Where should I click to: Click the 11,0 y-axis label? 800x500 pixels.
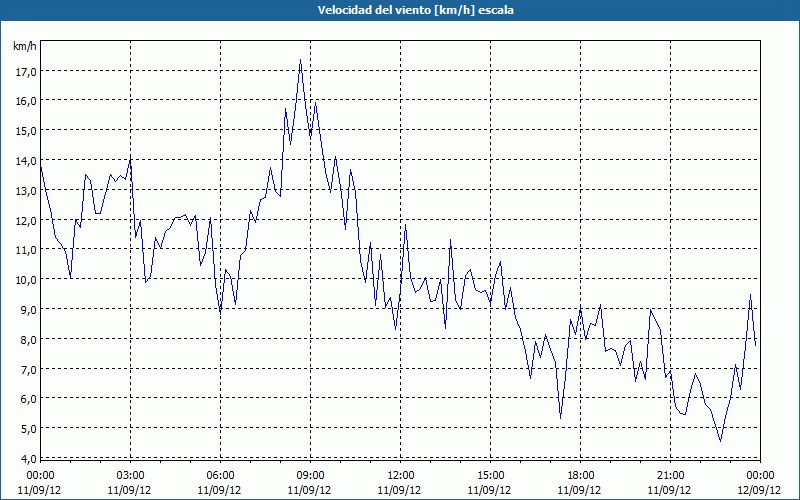pyautogui.click(x=26, y=250)
